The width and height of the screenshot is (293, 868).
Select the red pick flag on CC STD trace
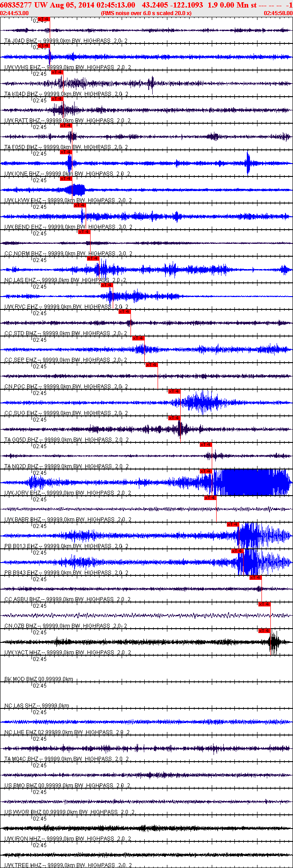pyautogui.click(x=125, y=312)
